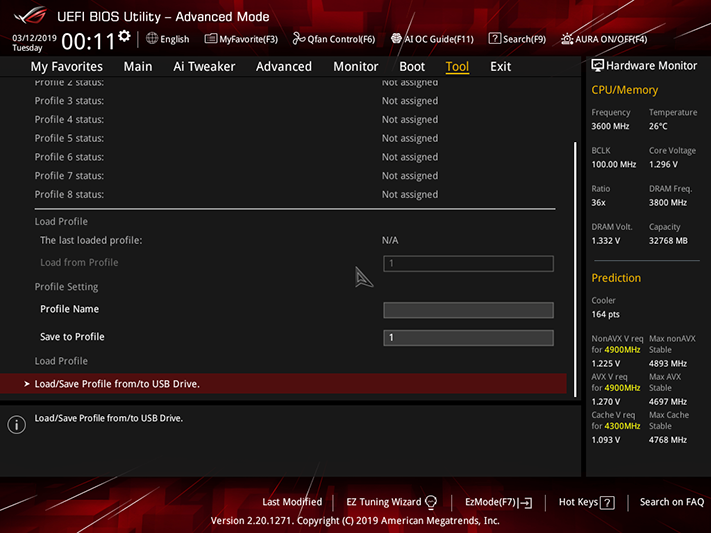
Task: Click the 32768 MB capacity value
Action: coord(668,240)
